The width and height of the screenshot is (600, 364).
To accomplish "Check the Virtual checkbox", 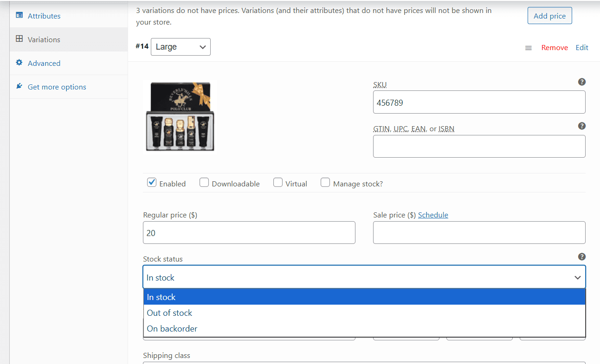I will pos(278,183).
